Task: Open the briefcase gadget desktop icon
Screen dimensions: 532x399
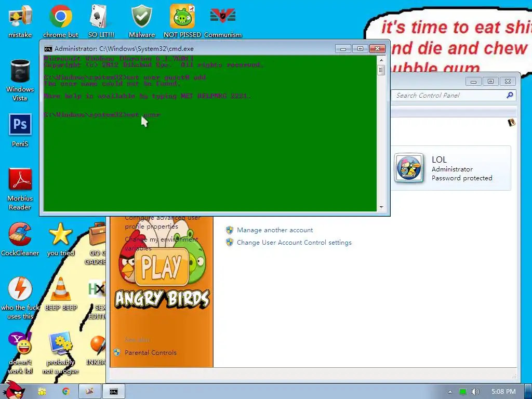Action: [96, 243]
